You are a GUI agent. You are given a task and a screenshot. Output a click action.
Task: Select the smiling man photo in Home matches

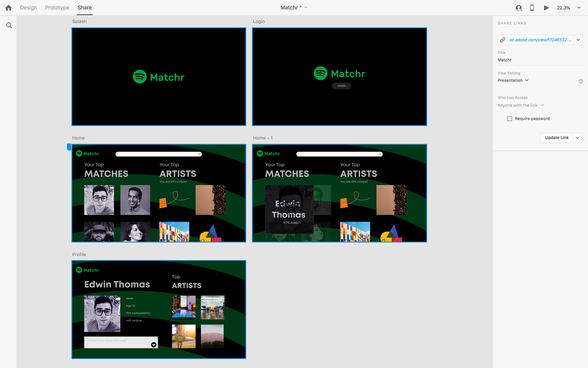[x=135, y=200]
